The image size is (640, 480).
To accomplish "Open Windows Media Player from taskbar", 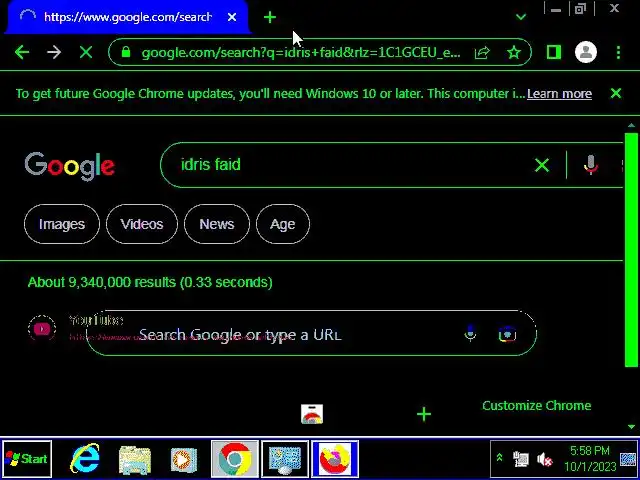I will tap(183, 460).
